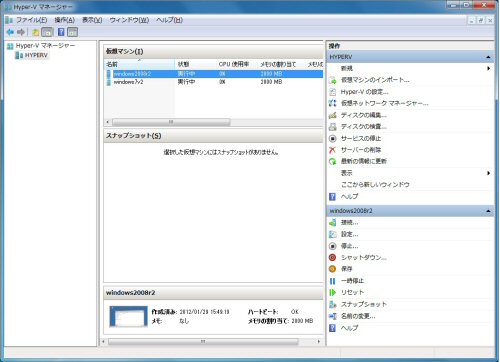This screenshot has height=362, width=500.
Task: Expand the 新規 submenu arrow
Action: [488, 68]
